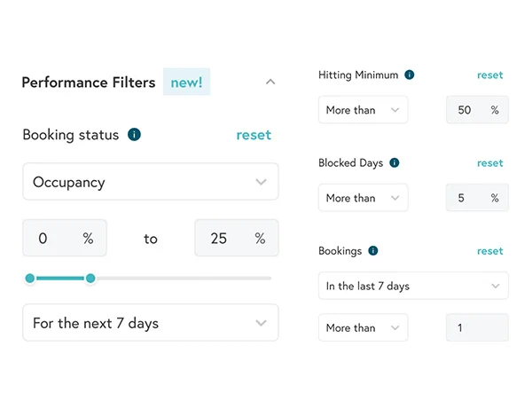Open Hitting Minimum 'More than' dropdown

(x=364, y=110)
